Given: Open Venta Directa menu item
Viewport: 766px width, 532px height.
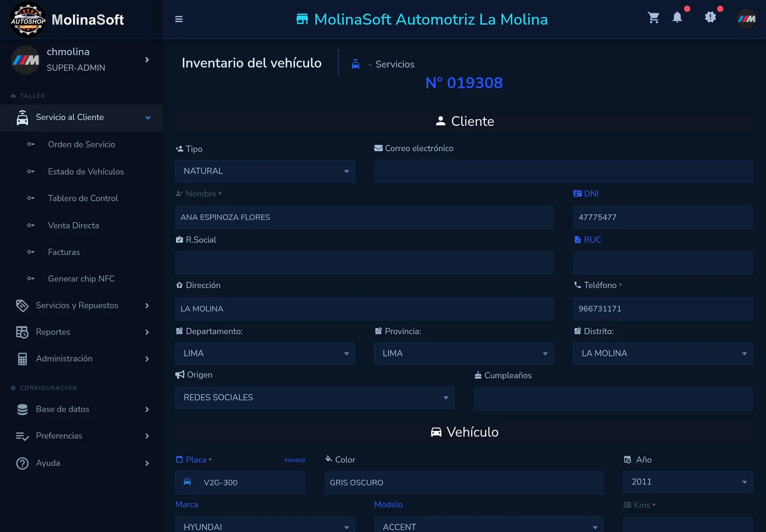Looking at the screenshot, I should 73,225.
